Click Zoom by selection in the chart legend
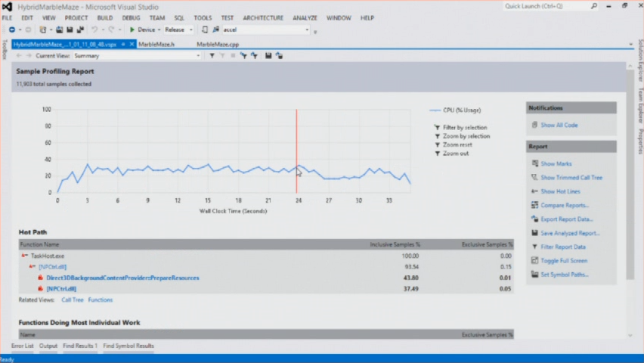 (466, 136)
